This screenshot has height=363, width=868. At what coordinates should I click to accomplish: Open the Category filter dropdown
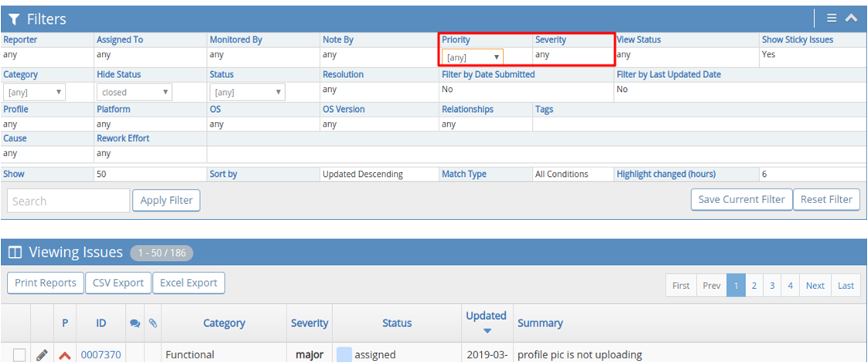[x=35, y=93]
